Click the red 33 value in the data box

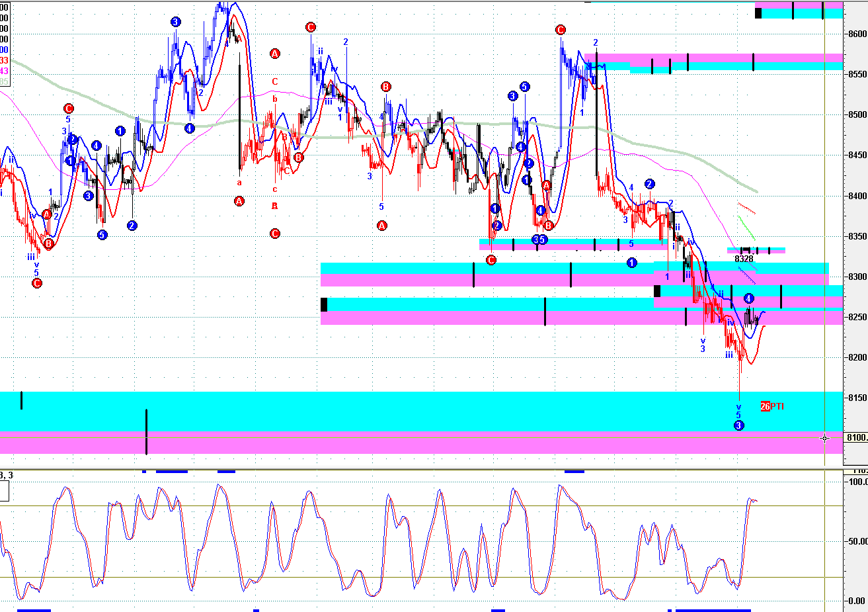pyautogui.click(x=4, y=60)
